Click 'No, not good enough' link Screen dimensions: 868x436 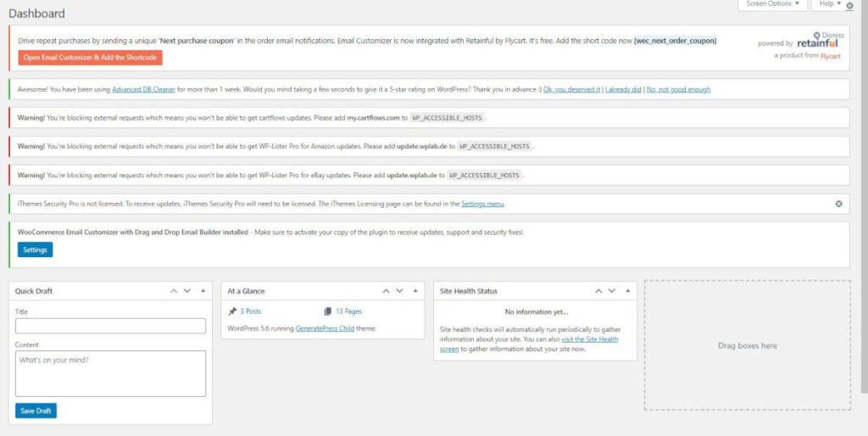pyautogui.click(x=678, y=89)
